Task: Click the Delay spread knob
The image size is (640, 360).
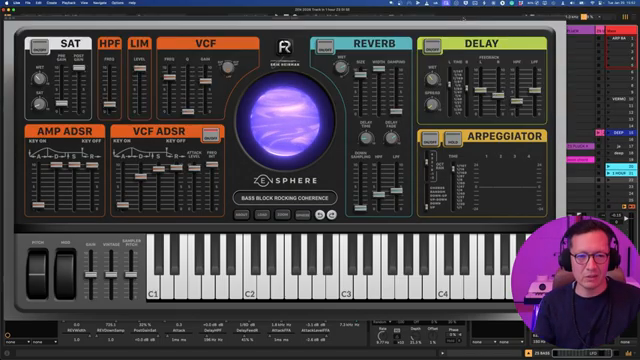Action: coord(432,104)
